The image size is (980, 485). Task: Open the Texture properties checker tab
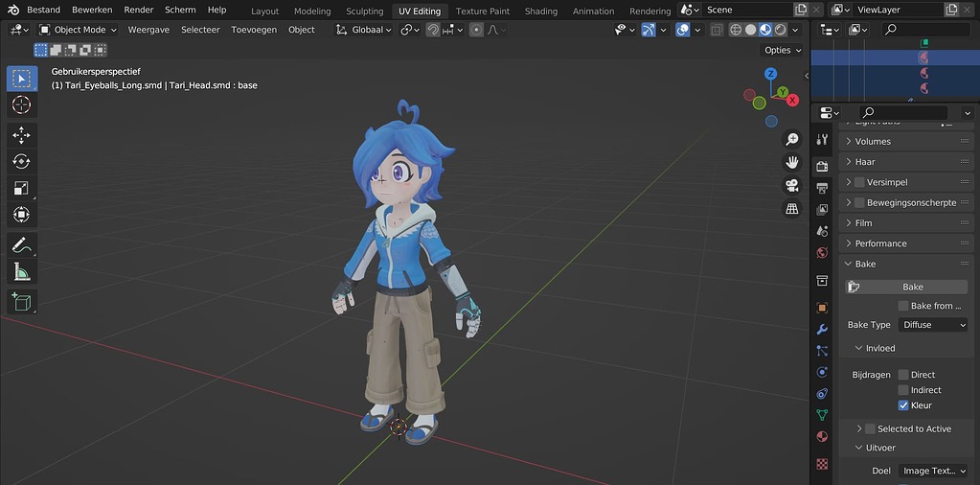click(823, 464)
